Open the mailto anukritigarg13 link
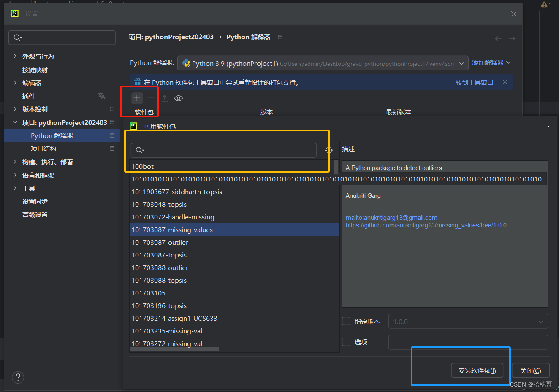 (x=391, y=218)
